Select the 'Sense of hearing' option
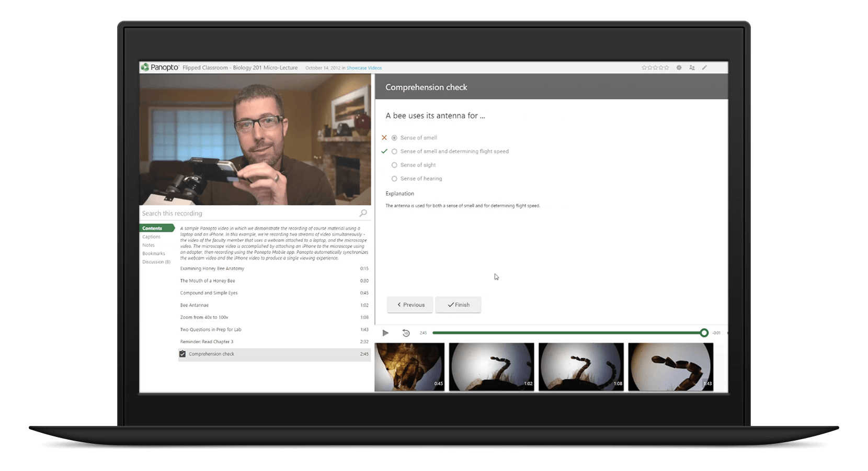The height and width of the screenshot is (471, 868). [394, 178]
